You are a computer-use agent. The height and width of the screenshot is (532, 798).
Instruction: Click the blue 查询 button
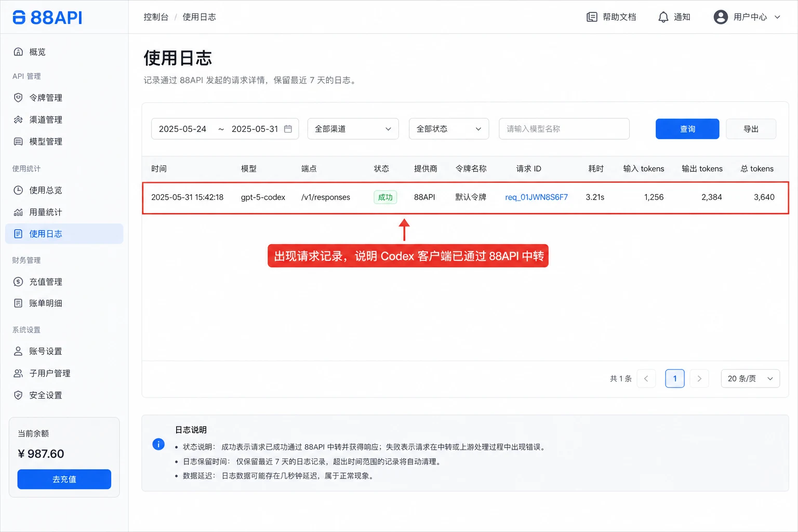click(687, 129)
